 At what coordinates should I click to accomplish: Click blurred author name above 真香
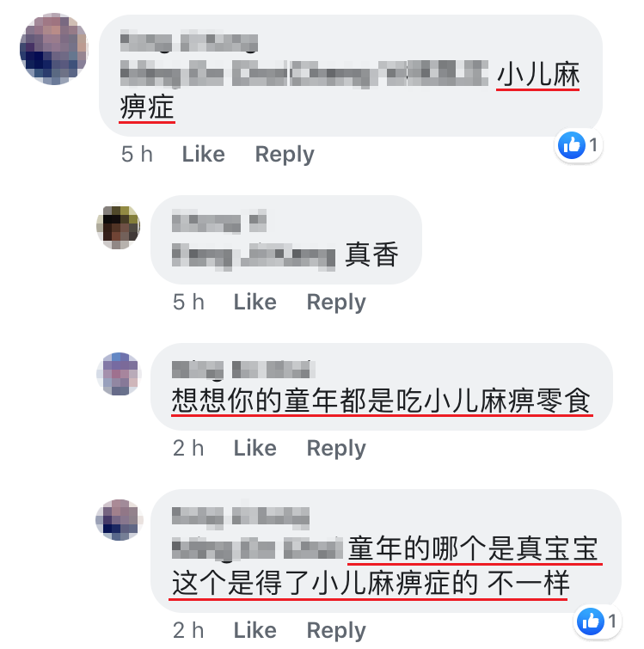pyautogui.click(x=219, y=221)
